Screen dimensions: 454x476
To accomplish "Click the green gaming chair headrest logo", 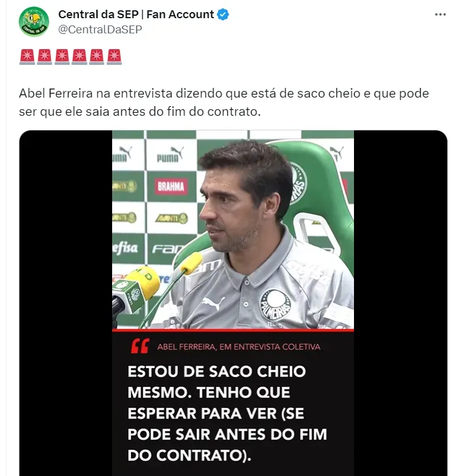I will (298, 183).
